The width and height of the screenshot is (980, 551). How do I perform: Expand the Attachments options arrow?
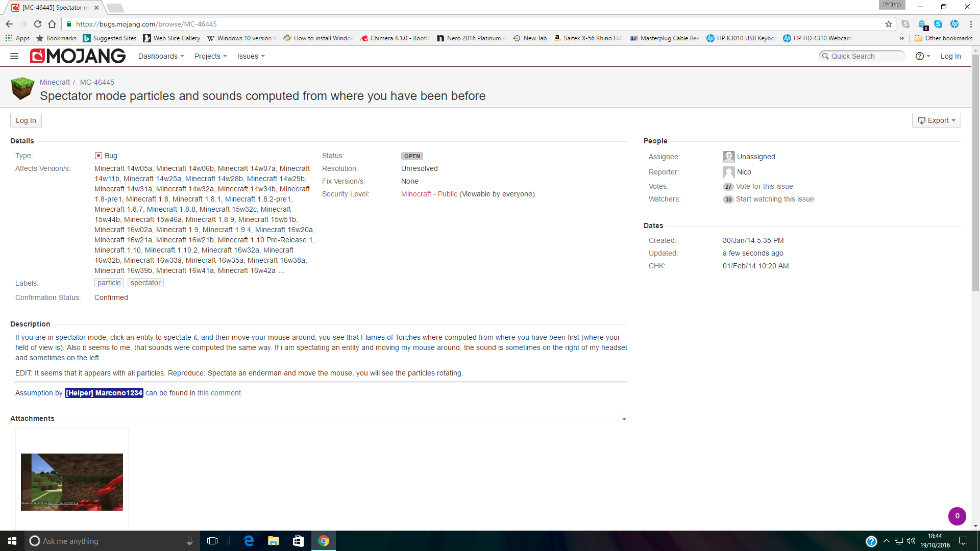(624, 419)
